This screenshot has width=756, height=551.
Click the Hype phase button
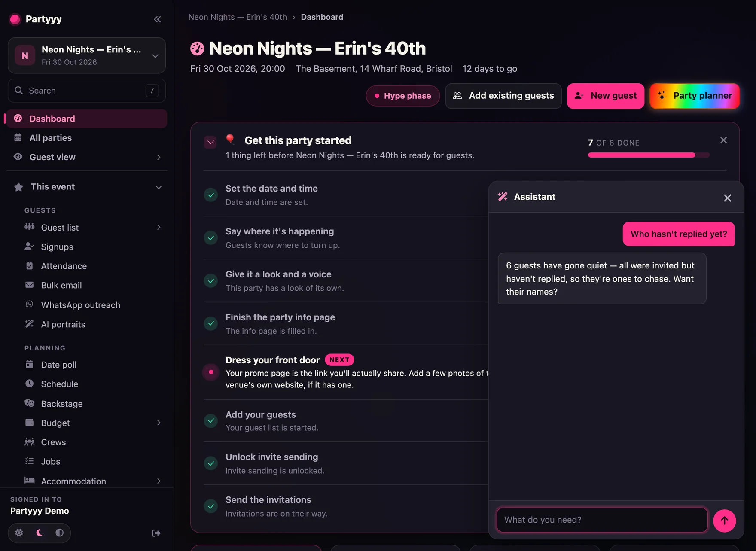coord(402,96)
